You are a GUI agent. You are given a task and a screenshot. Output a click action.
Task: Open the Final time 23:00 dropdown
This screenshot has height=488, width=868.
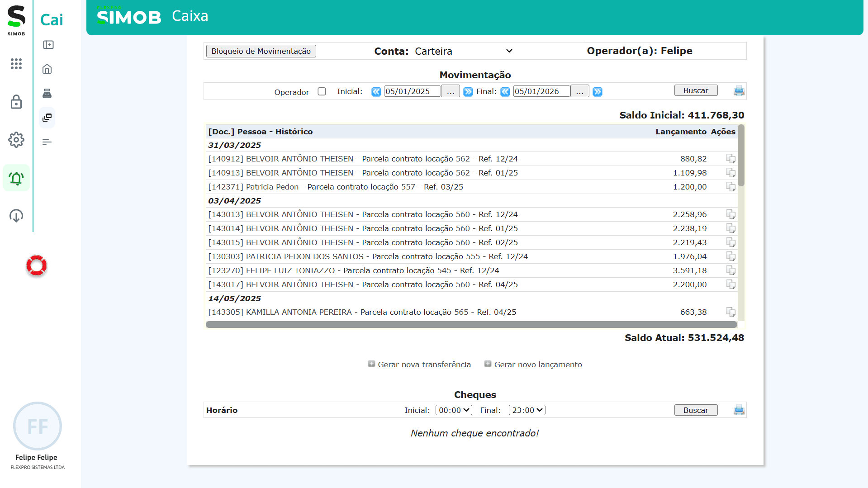pos(527,410)
